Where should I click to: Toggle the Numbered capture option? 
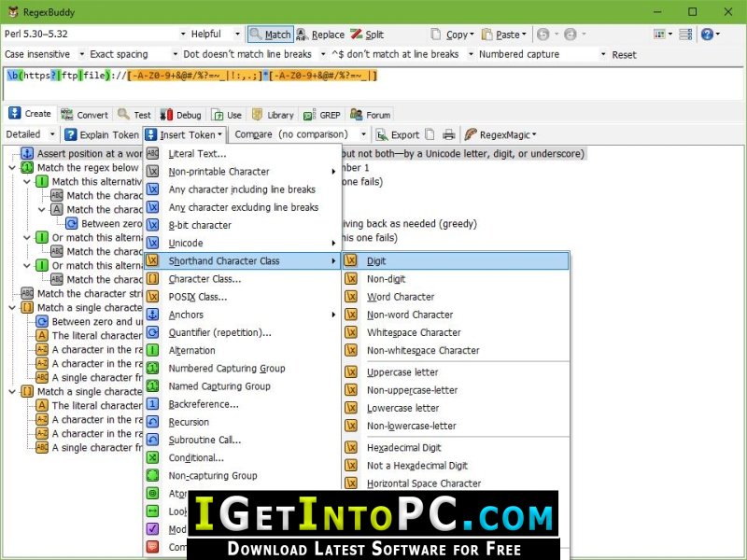(543, 54)
